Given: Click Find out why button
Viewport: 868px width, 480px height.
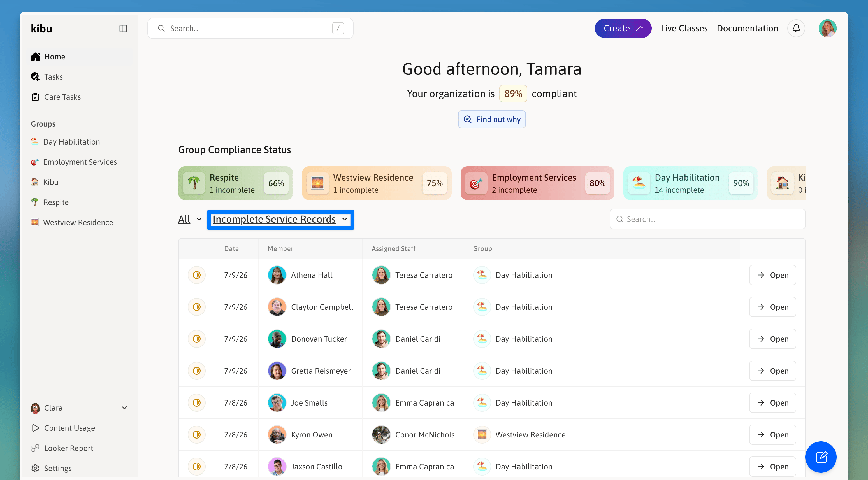Looking at the screenshot, I should click(x=492, y=119).
